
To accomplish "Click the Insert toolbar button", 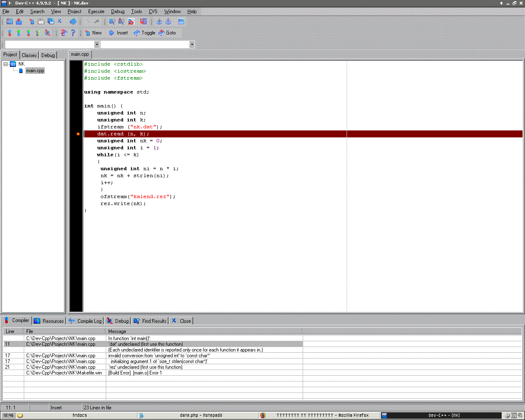I will (118, 33).
